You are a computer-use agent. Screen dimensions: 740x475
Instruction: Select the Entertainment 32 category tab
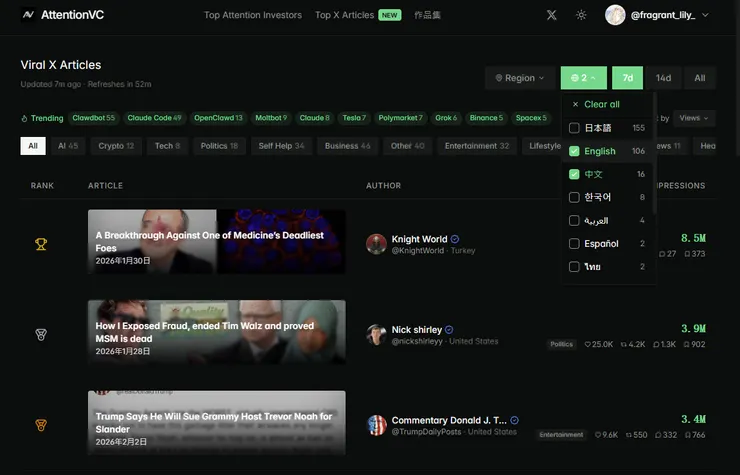[x=477, y=146]
